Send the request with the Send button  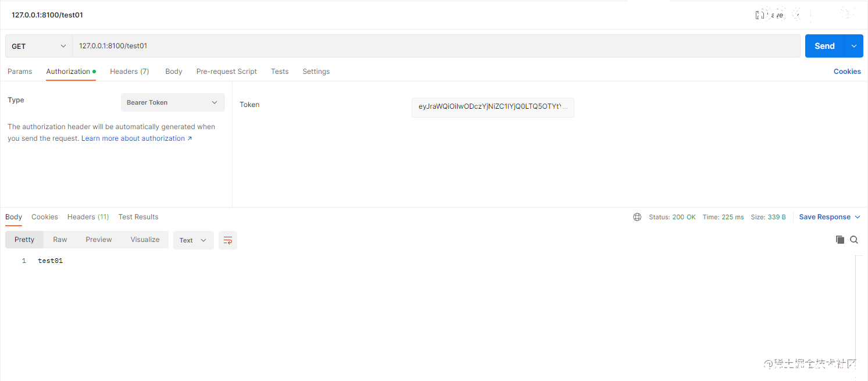[824, 46]
